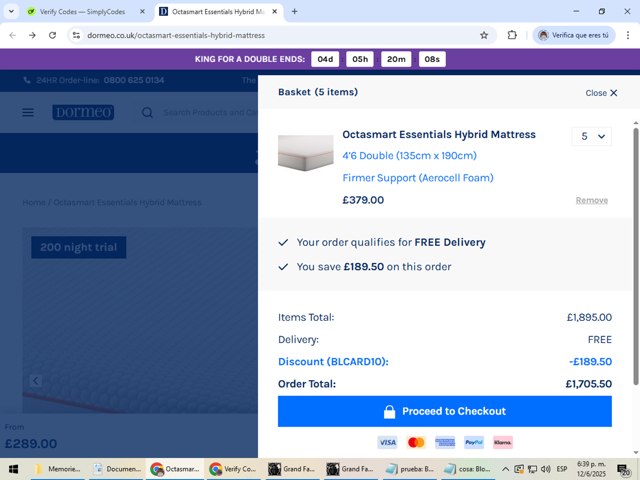Switch to Verify Co Chrome taskbar window

coord(233,469)
